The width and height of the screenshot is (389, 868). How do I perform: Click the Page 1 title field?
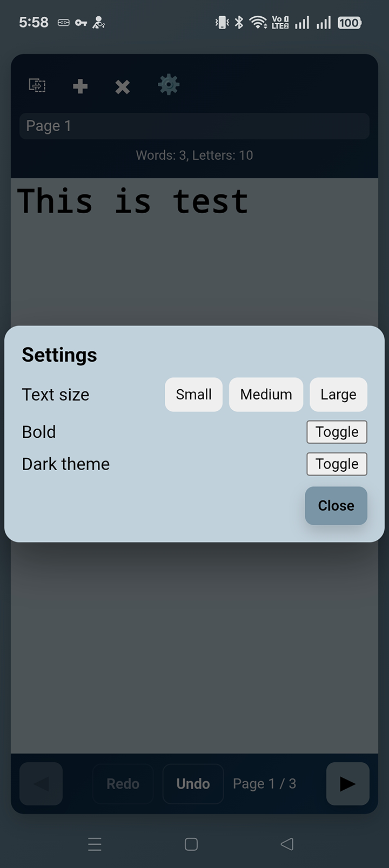(x=194, y=126)
